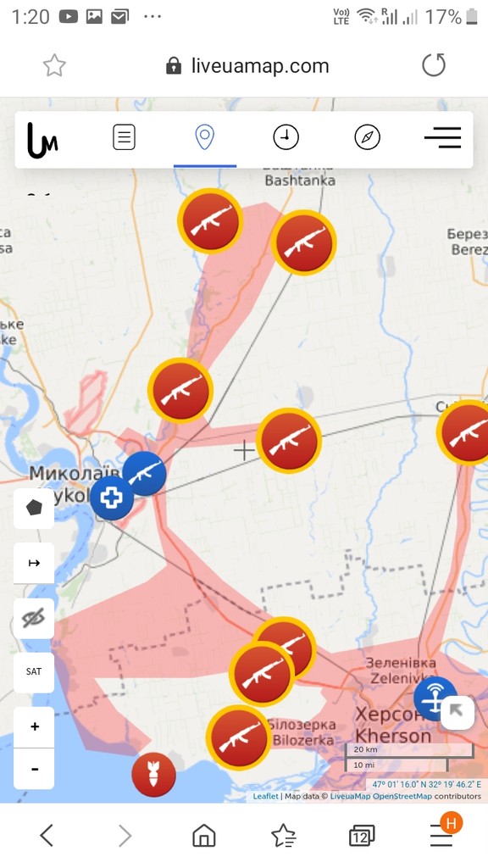Click the red bomb marker at the coast

(x=154, y=775)
